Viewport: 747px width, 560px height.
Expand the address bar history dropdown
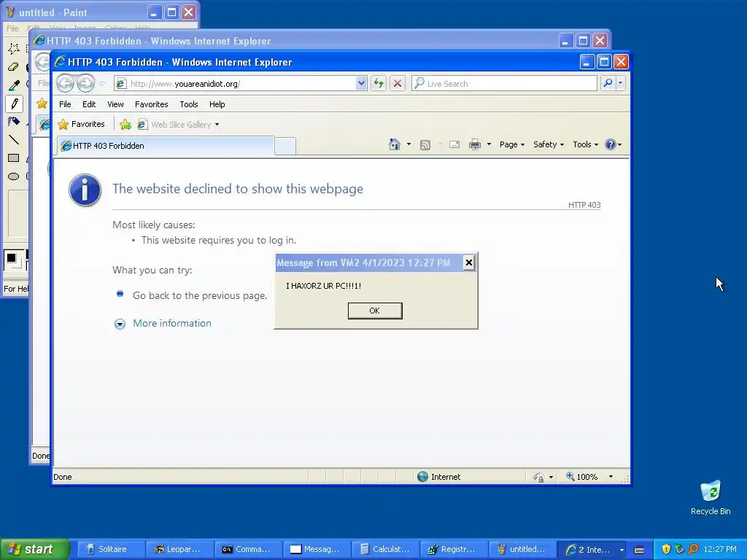(x=361, y=83)
